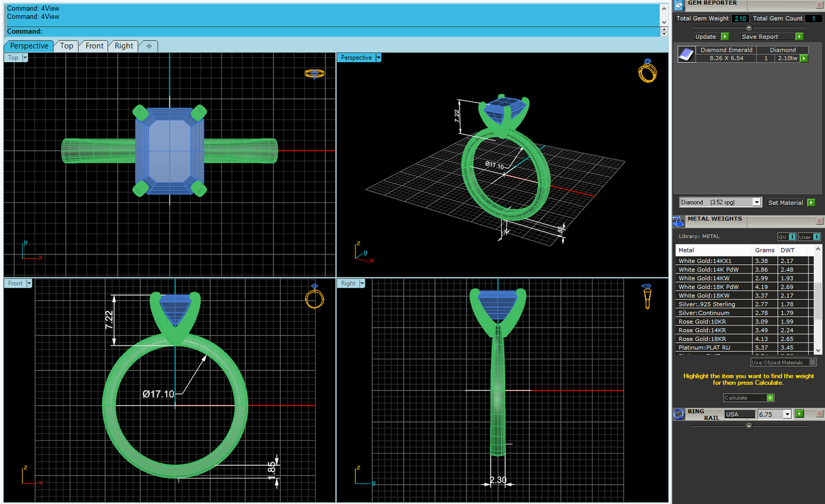Click the Front viewport title label

[x=15, y=283]
